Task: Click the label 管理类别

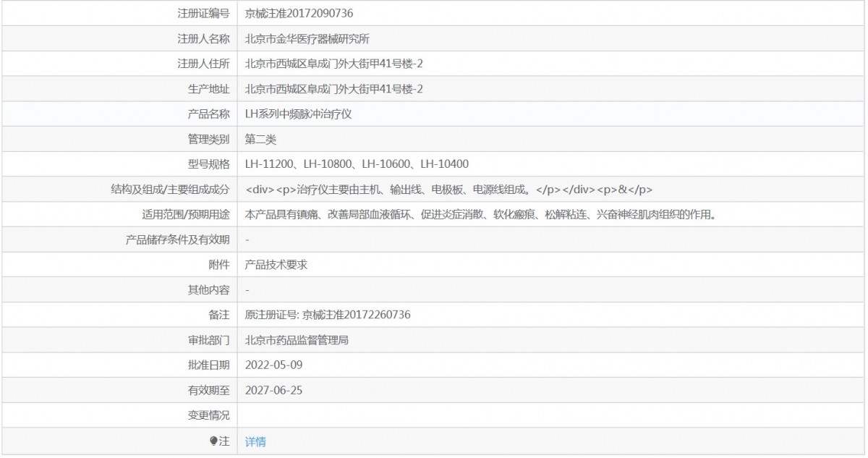Action: (208, 139)
